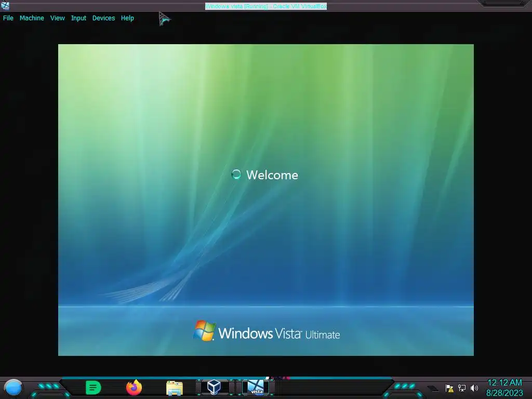The height and width of the screenshot is (399, 532).
Task: Open the Devices menu
Action: click(103, 18)
